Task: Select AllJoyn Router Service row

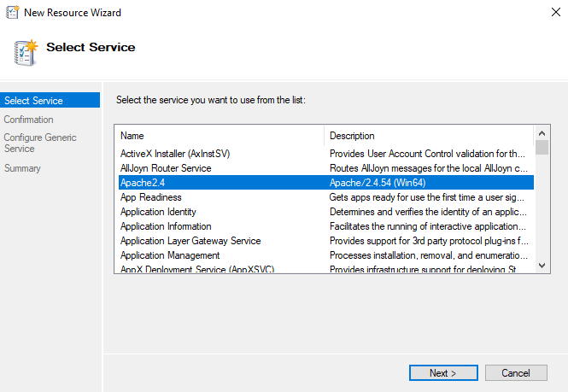Action: pyautogui.click(x=166, y=168)
